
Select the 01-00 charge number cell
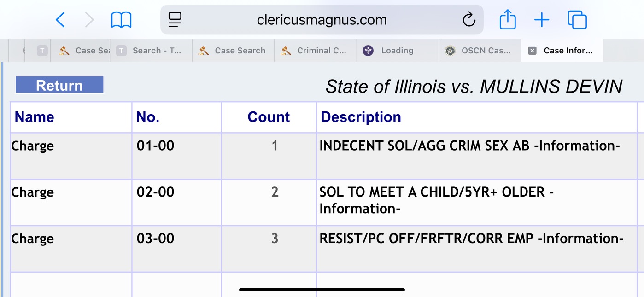point(156,146)
